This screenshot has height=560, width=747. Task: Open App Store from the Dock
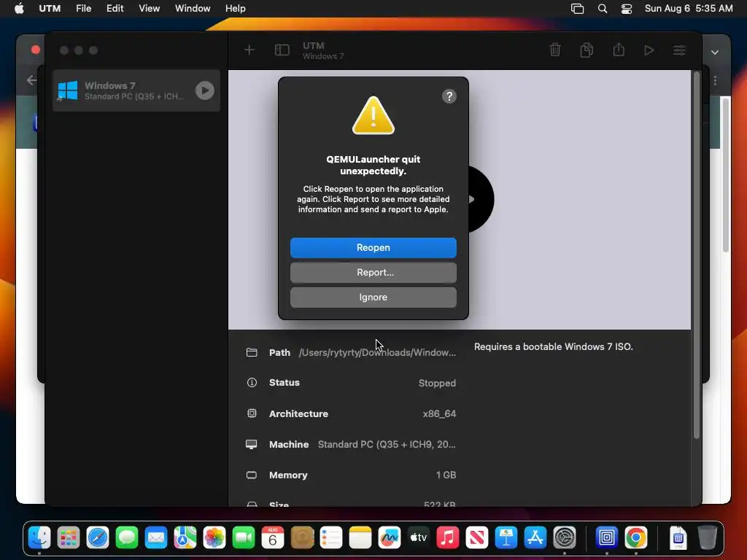tap(535, 537)
